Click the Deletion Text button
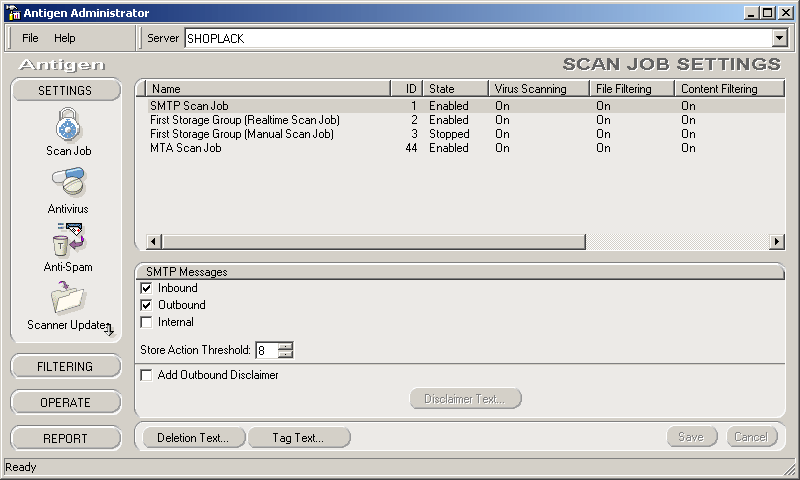The height and width of the screenshot is (480, 800). (x=192, y=437)
